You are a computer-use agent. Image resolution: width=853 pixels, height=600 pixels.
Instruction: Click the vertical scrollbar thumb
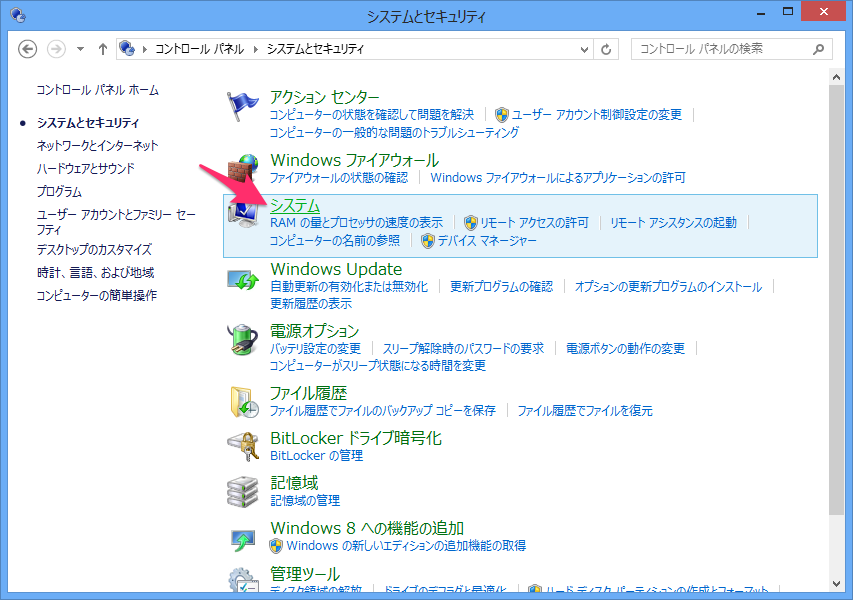pos(836,300)
